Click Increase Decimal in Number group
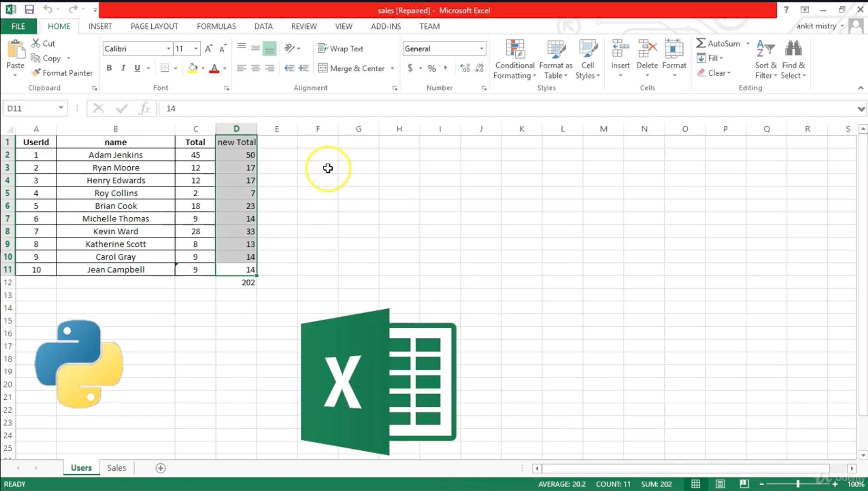The width and height of the screenshot is (868, 491). pos(464,68)
